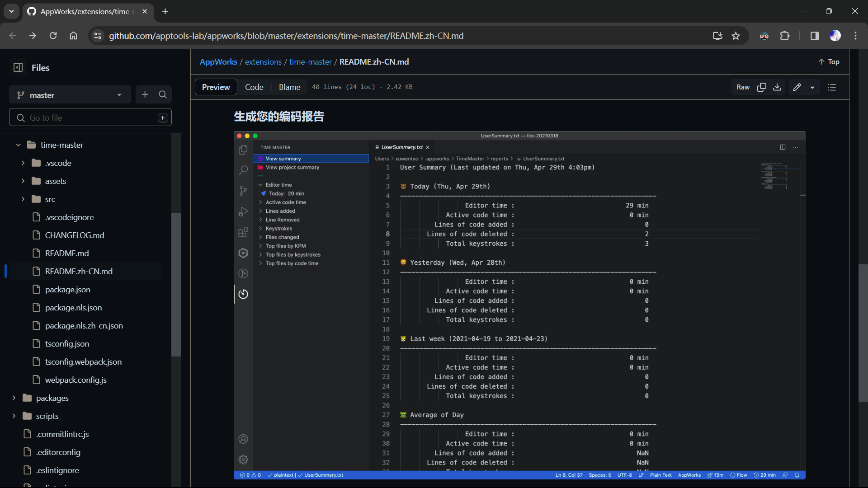Bookmark this page with star icon
This screenshot has width=868, height=488.
tap(736, 36)
